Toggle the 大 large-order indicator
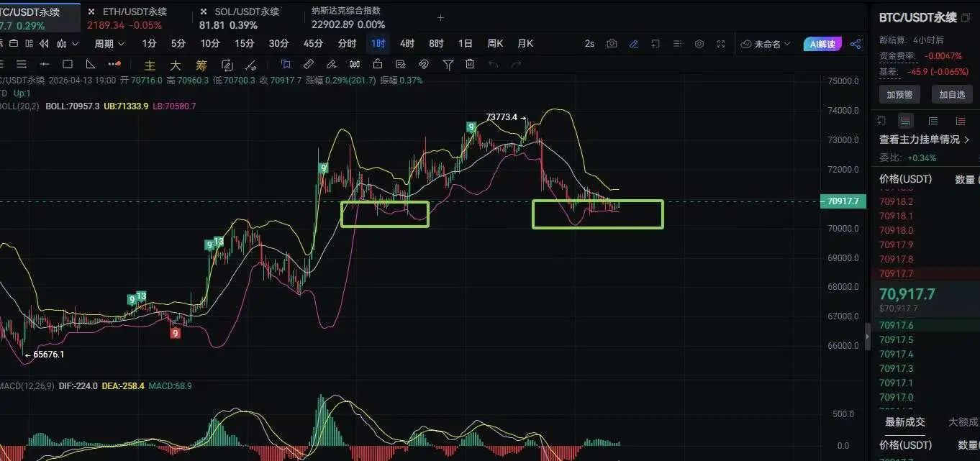 point(175,65)
